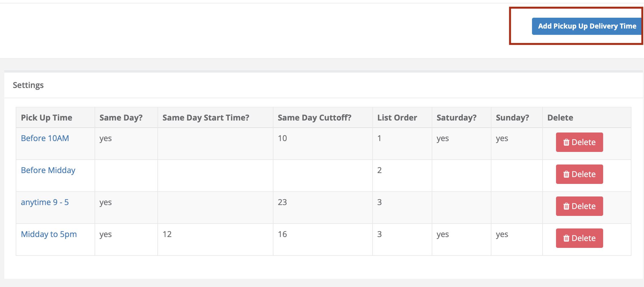Viewport: 644px width, 287px height.
Task: Open the Before 10AM pickup time link
Action: click(45, 138)
